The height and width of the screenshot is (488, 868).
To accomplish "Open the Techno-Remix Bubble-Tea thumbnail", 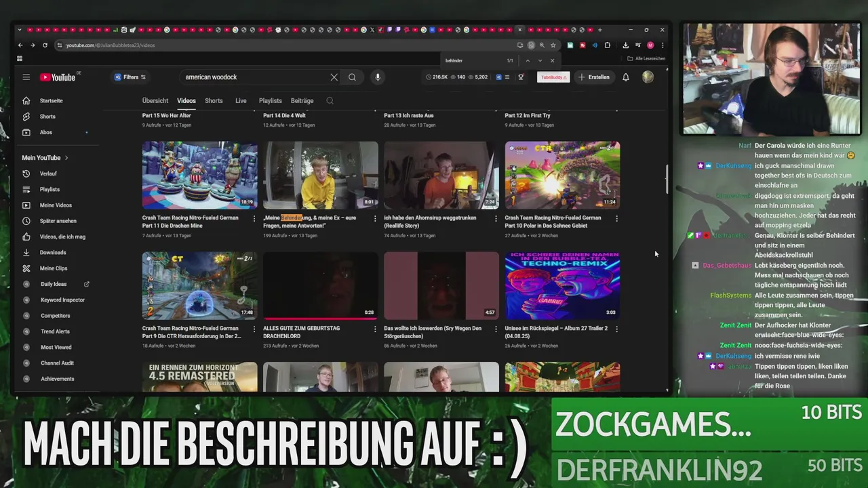I will click(x=562, y=285).
